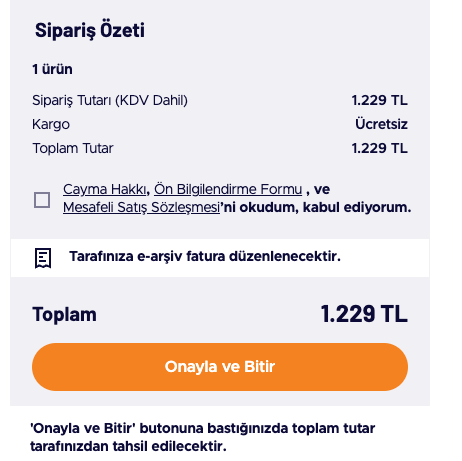Image resolution: width=462 pixels, height=461 pixels.
Task: Click the bold Toplam label
Action: tap(65, 314)
